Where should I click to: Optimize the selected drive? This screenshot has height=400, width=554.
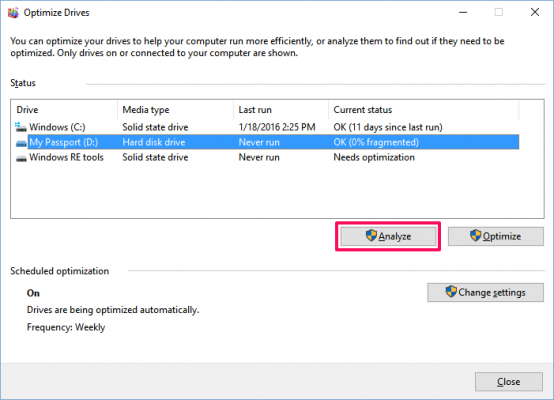click(x=496, y=236)
